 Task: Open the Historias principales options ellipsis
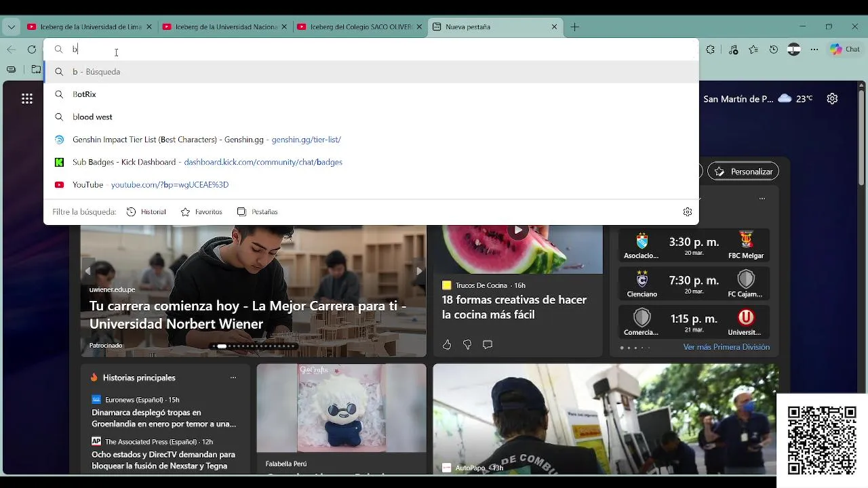pos(233,378)
